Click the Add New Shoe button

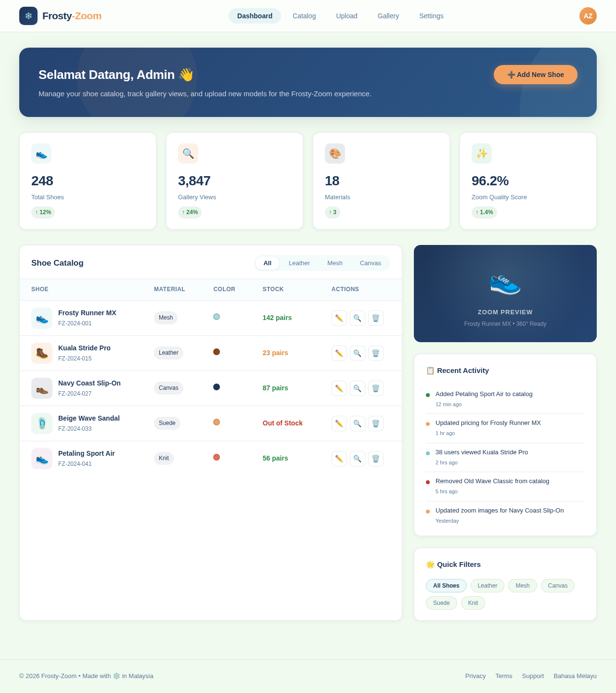click(x=535, y=75)
